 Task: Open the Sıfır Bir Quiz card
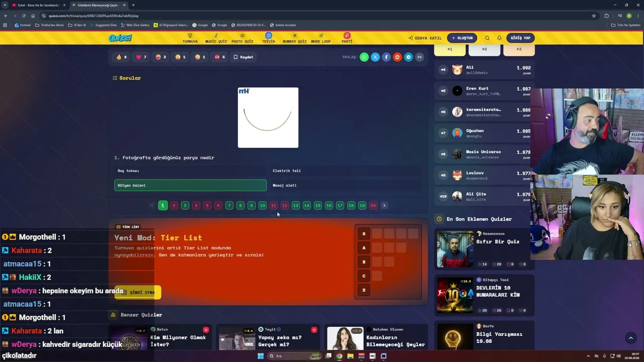(x=485, y=249)
